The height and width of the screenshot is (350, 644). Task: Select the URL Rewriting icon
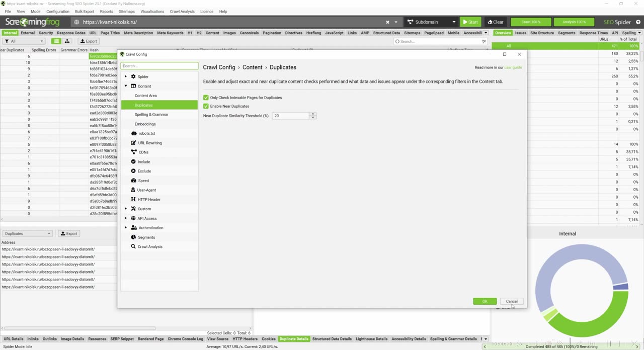(x=133, y=143)
